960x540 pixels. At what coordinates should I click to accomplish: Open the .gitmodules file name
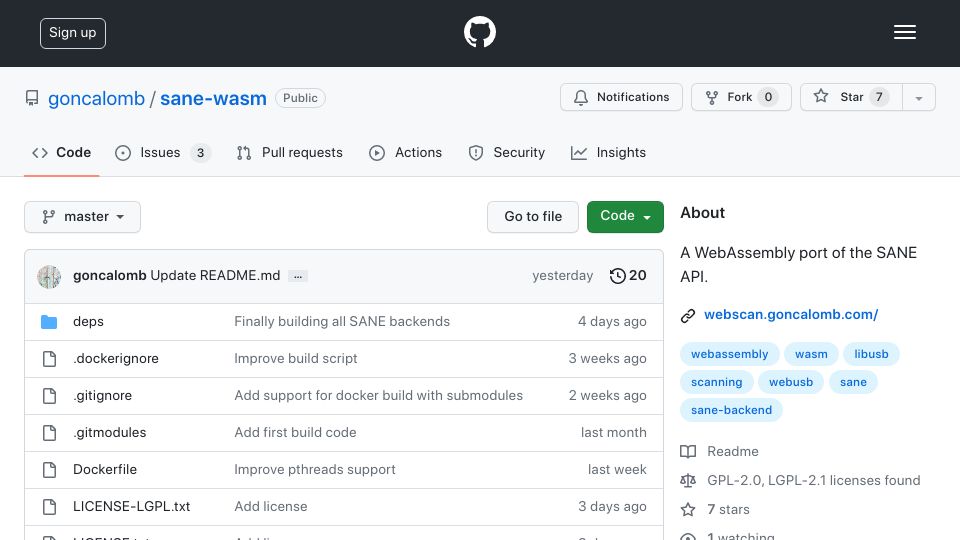pyautogui.click(x=110, y=433)
